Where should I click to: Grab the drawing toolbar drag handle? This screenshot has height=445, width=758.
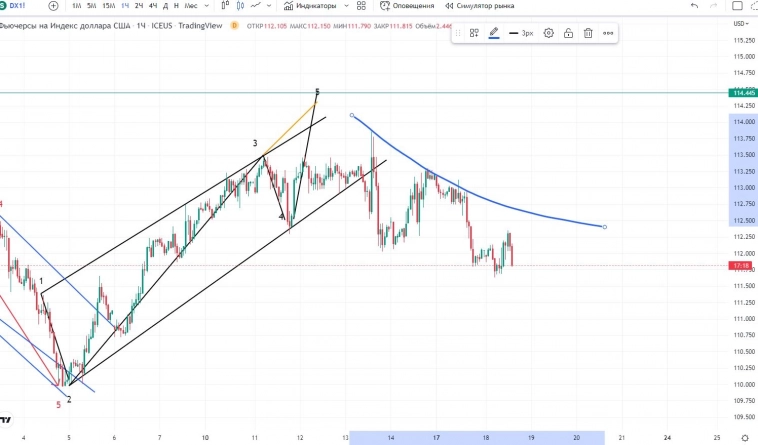coord(458,33)
